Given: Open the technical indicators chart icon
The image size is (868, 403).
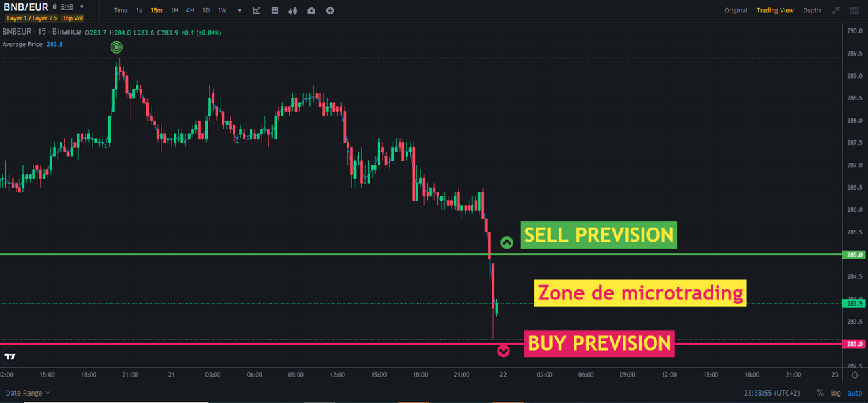Looking at the screenshot, I should pyautogui.click(x=256, y=10).
